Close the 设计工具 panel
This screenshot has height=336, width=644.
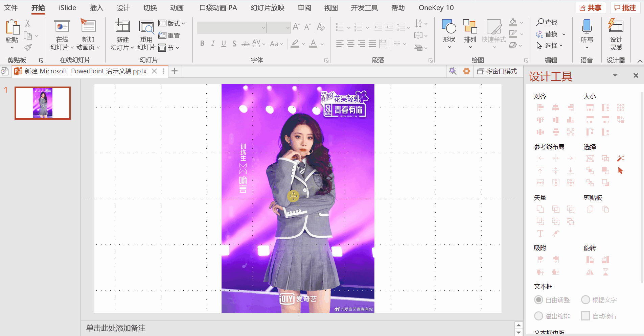(x=636, y=76)
